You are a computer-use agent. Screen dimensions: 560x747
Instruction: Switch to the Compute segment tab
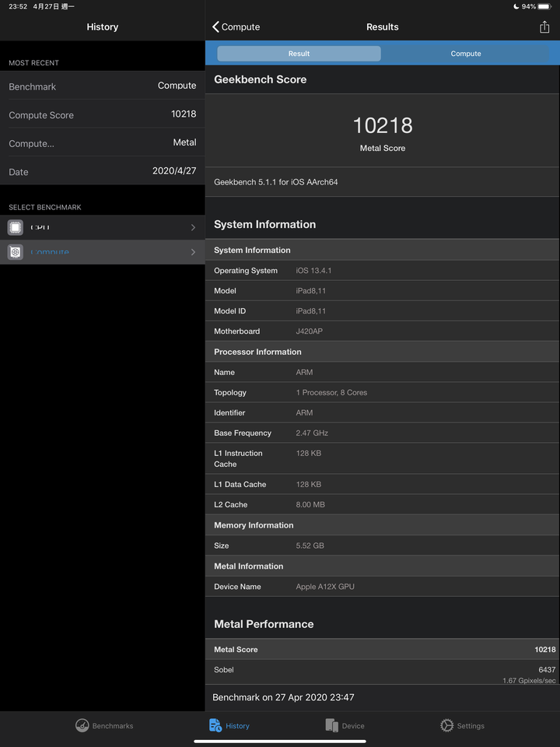point(466,54)
